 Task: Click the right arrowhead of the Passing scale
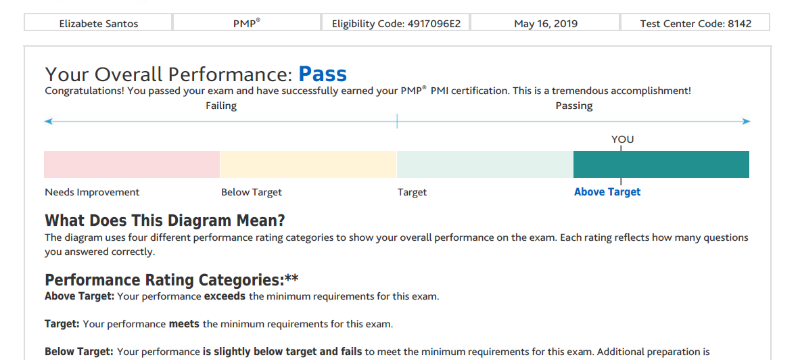[x=746, y=121]
